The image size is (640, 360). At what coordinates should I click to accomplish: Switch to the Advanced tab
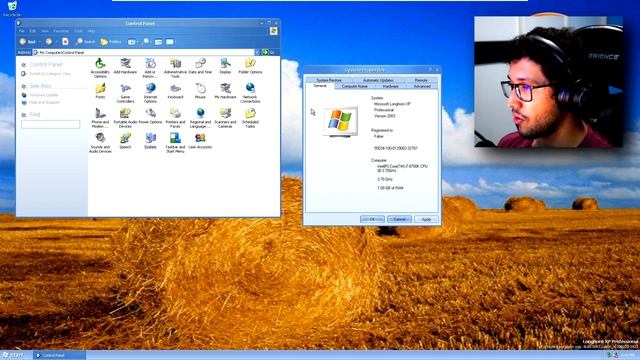(422, 86)
